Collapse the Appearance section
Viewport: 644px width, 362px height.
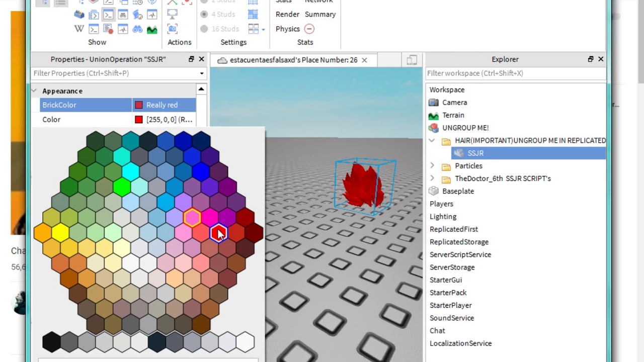click(34, 91)
